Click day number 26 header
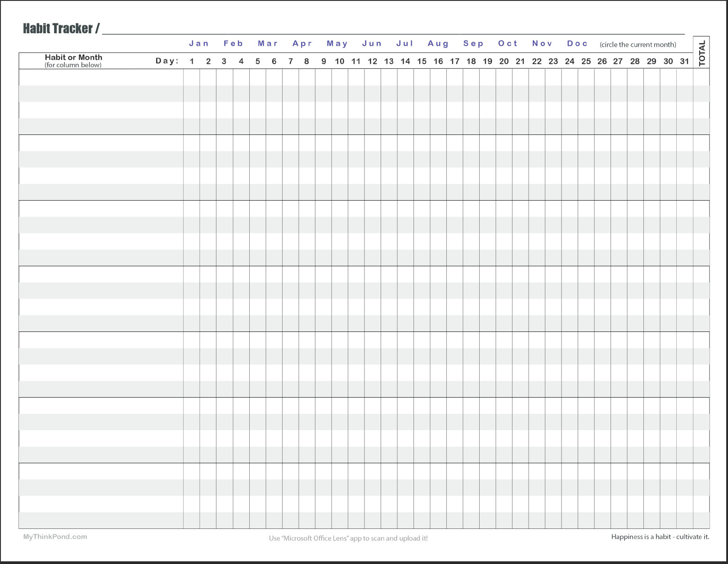This screenshot has height=564, width=728. tap(602, 61)
